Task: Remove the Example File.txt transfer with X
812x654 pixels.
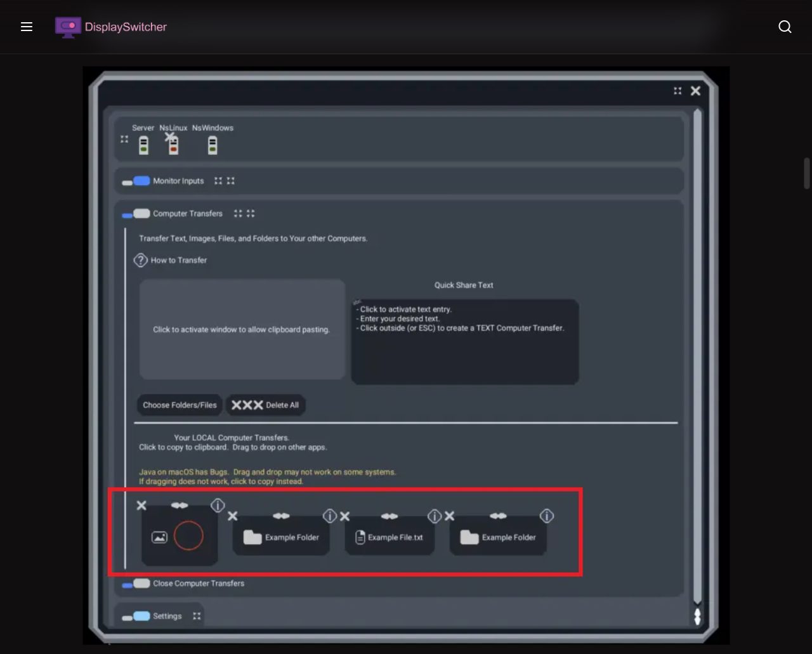Action: (344, 516)
